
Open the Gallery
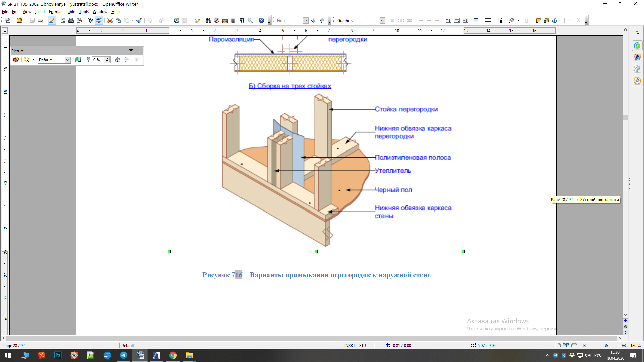point(225,20)
